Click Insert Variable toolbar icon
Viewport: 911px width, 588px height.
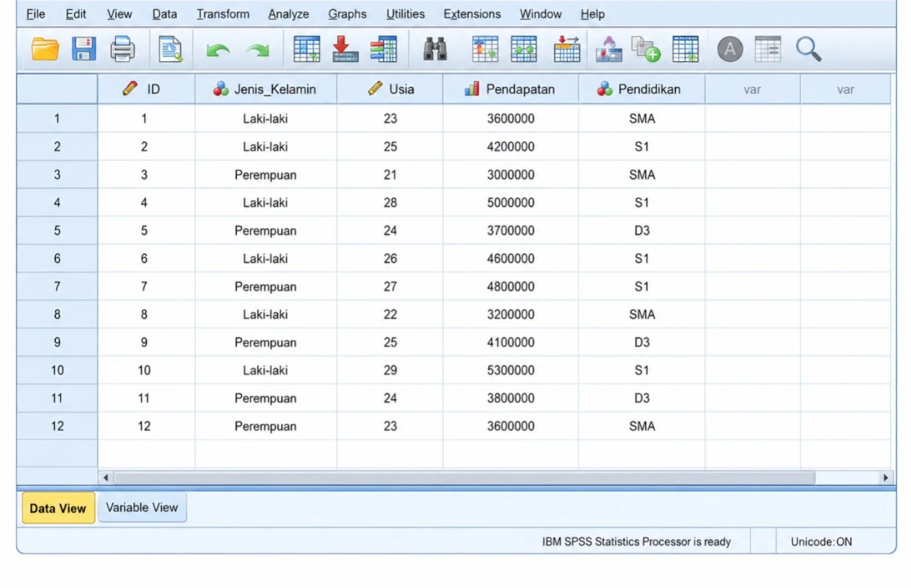pyautogui.click(x=523, y=49)
